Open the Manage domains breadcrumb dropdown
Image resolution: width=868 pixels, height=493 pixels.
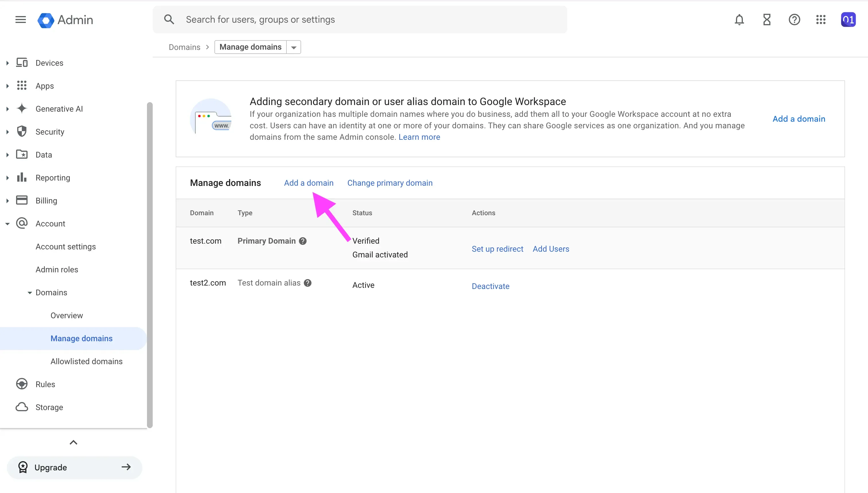[293, 47]
